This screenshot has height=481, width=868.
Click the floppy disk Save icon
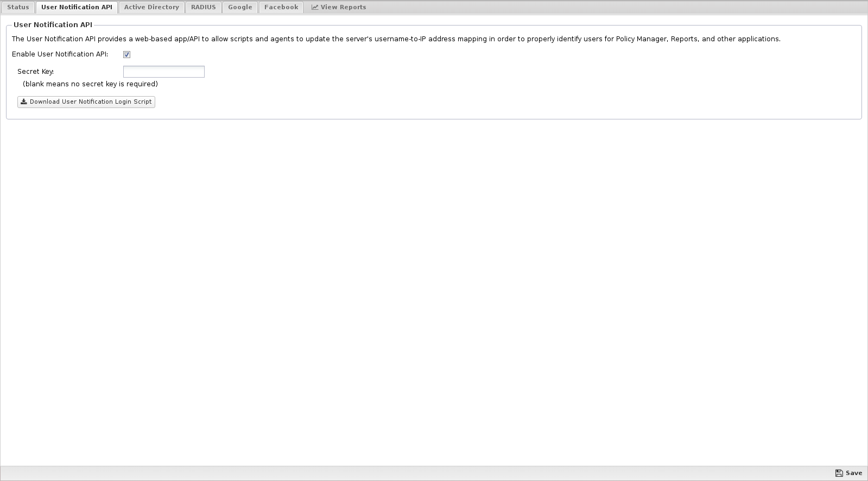click(839, 473)
